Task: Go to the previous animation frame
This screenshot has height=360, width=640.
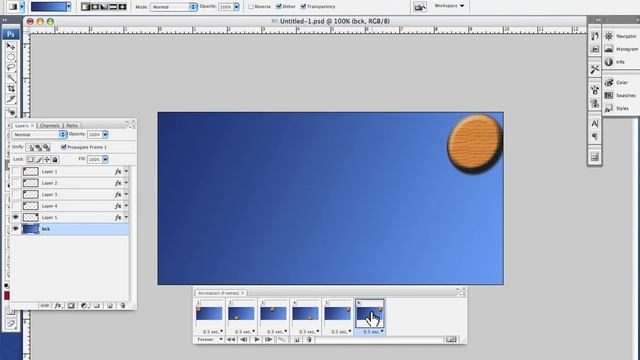Action: 244,339
